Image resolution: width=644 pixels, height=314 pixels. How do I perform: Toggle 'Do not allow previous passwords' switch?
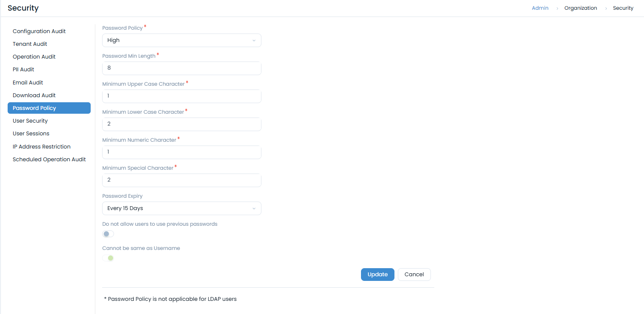click(x=108, y=234)
